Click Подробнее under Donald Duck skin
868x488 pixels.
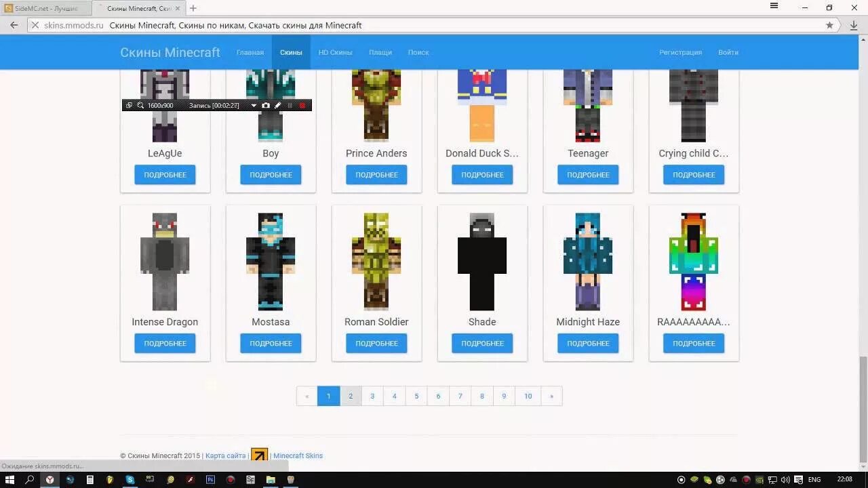coord(482,175)
